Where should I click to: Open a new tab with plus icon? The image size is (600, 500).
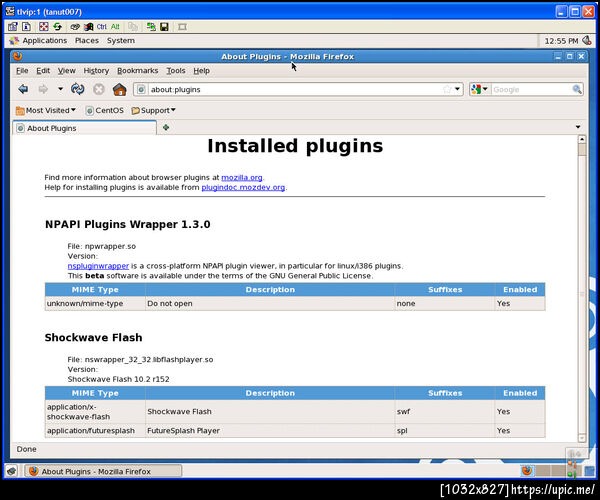point(166,128)
